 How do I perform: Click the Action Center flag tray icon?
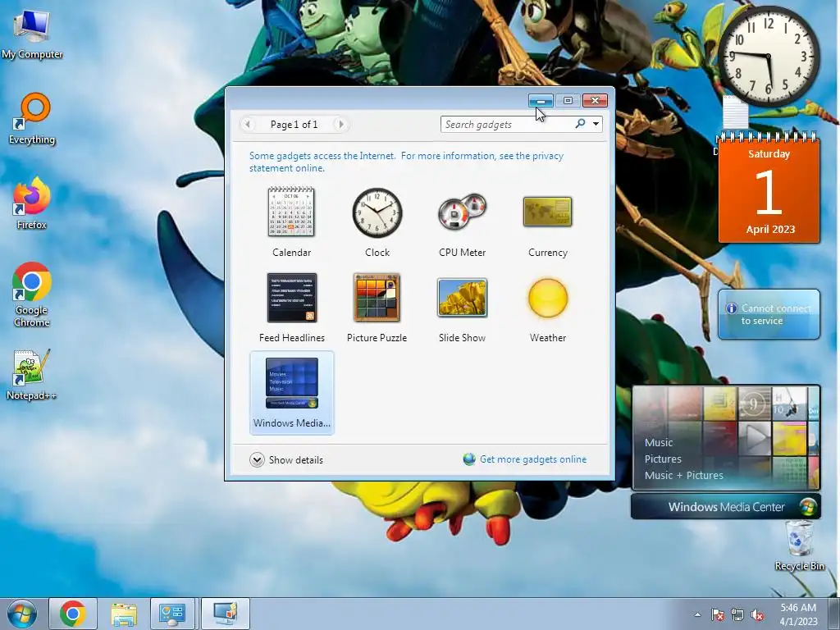coord(717,614)
